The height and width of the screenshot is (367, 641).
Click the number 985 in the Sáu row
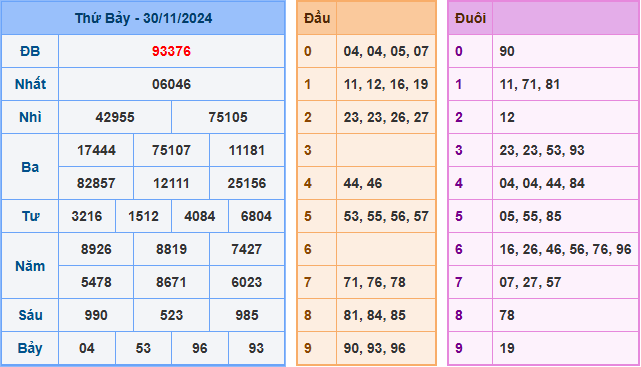(247, 315)
